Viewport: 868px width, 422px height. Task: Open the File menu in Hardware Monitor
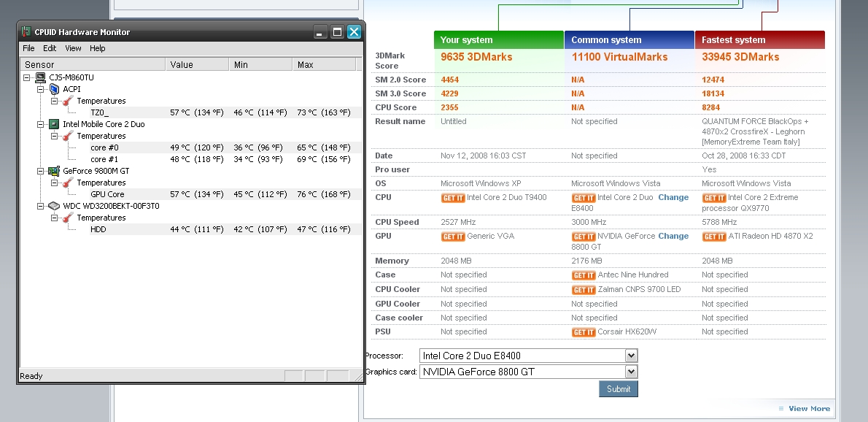click(28, 48)
